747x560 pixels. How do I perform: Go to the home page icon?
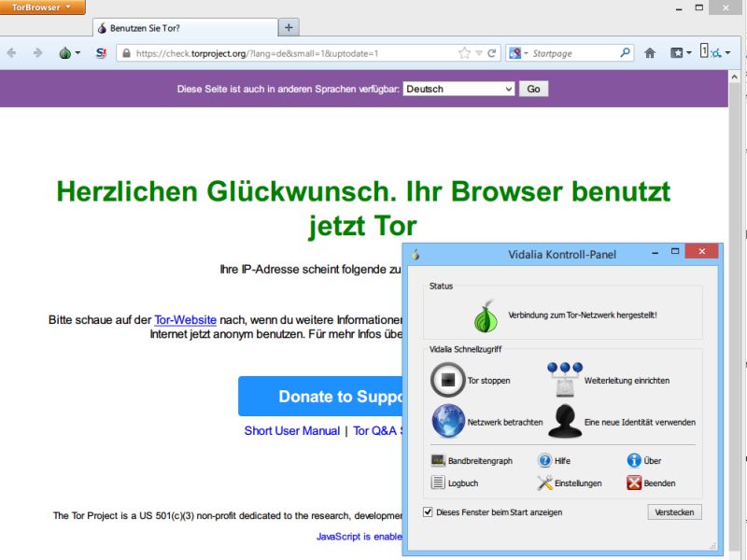tap(650, 53)
